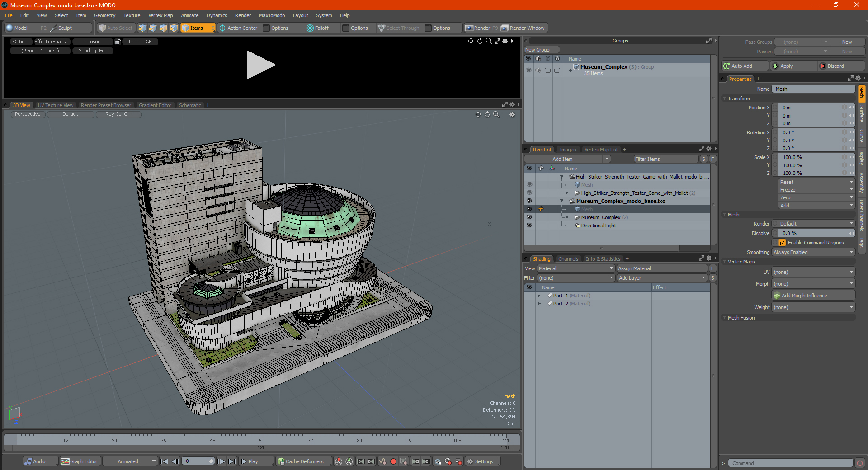Toggle Enable Command Regions checkbox
This screenshot has width=868, height=470.
click(x=783, y=243)
